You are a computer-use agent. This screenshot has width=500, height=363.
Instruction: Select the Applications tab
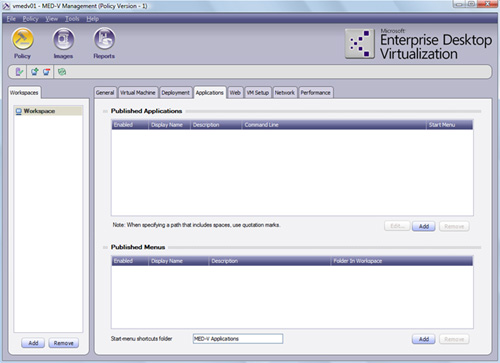coord(210,92)
